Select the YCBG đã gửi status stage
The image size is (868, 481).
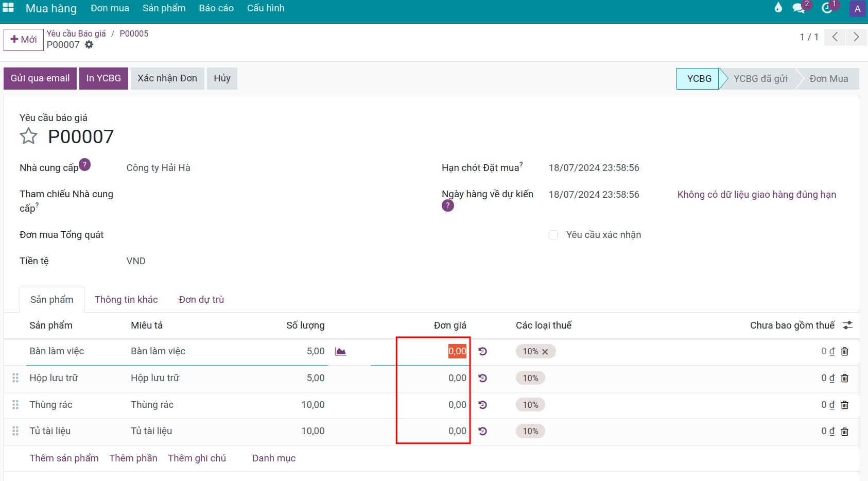click(760, 79)
